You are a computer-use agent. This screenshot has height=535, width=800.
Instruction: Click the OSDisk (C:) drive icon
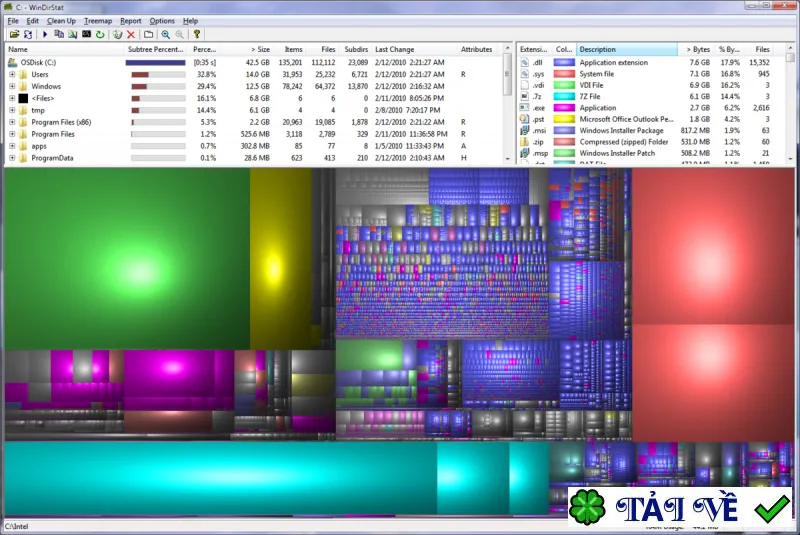point(13,62)
